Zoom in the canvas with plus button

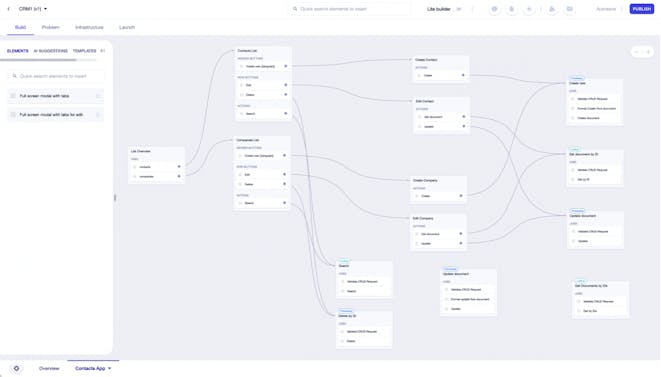tap(648, 52)
